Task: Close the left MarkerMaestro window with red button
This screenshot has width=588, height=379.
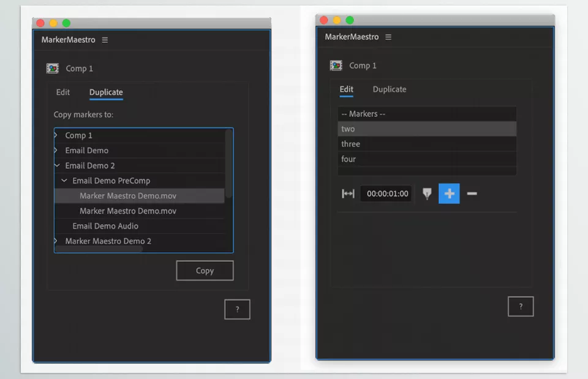Action: (x=40, y=23)
